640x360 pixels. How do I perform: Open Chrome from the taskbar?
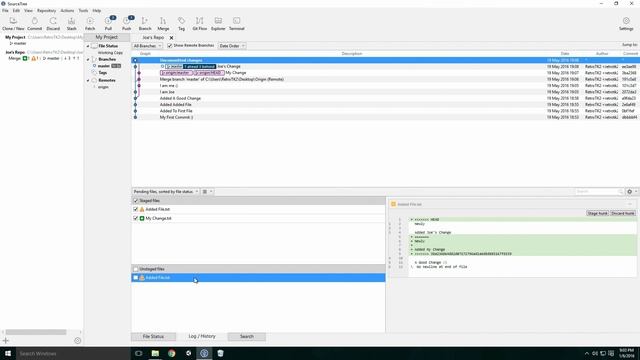(x=172, y=353)
